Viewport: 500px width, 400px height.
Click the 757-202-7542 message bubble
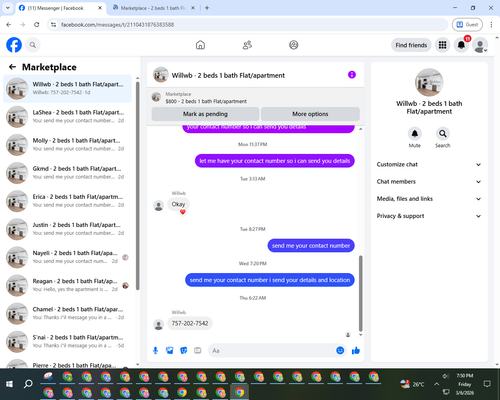coord(190,323)
